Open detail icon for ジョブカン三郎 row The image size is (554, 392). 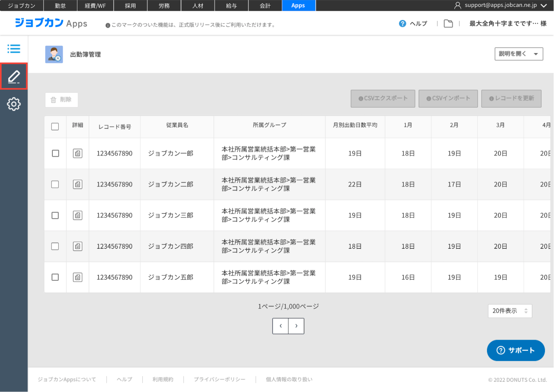78,215
